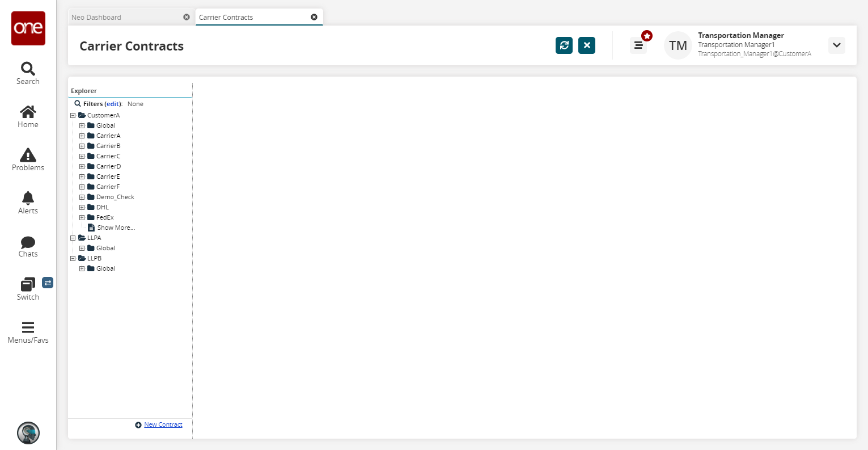Viewport: 868px width, 450px height.
Task: Select the LLPA tree item
Action: click(x=94, y=238)
